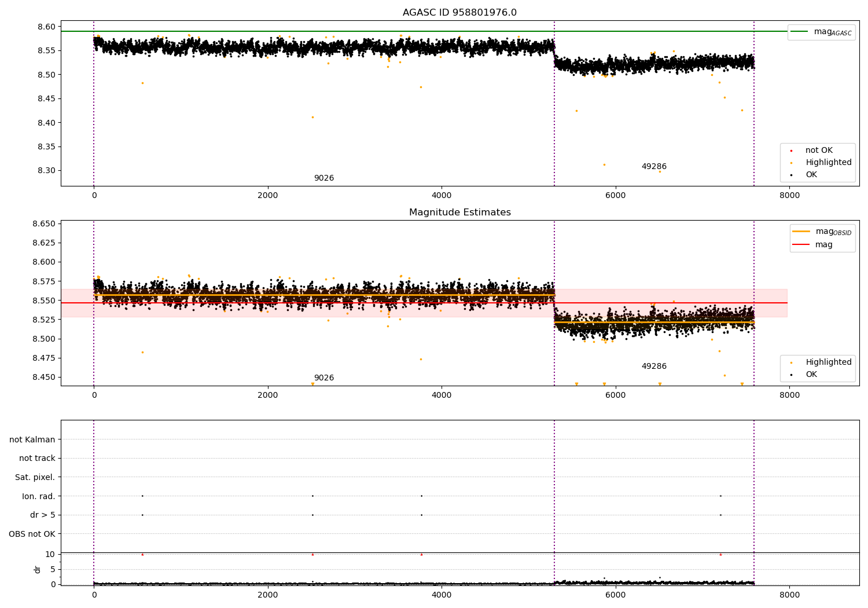Click the '8.575' y-tick in the middle plot
This screenshot has height=608, width=868.
pyautogui.click(x=45, y=281)
